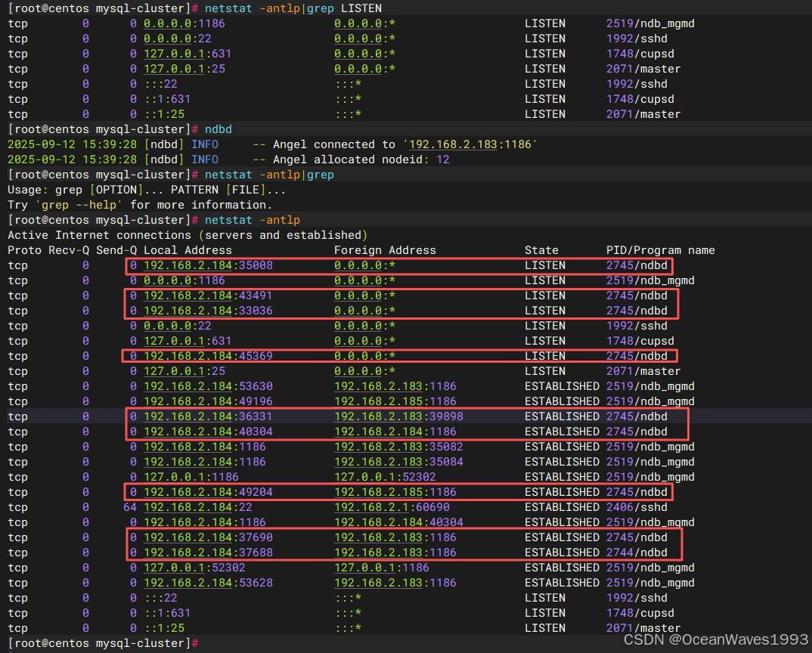Screen dimensions: 812x653
Task: Click the 'Local Address' column header
Action: point(188,250)
